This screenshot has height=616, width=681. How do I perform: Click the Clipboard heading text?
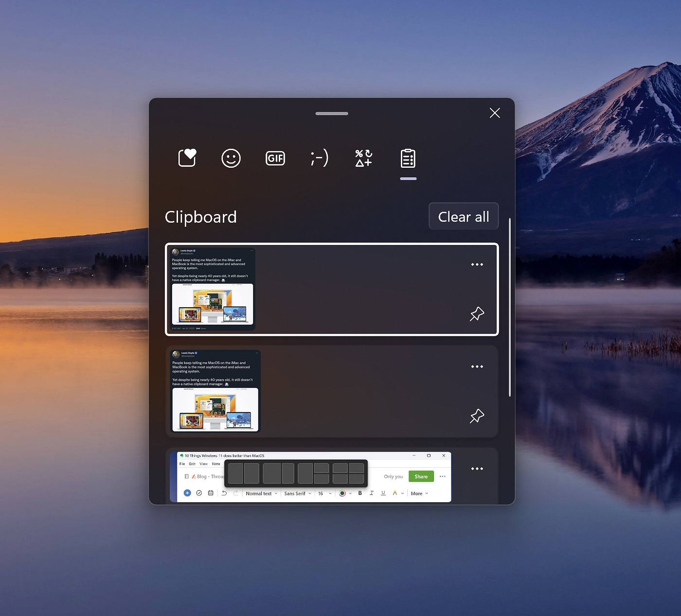(x=201, y=217)
